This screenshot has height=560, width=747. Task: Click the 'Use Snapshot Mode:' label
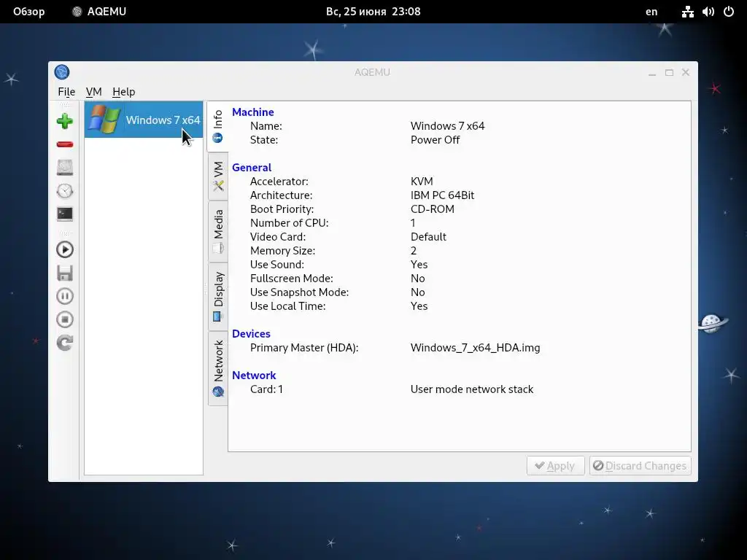coord(299,292)
